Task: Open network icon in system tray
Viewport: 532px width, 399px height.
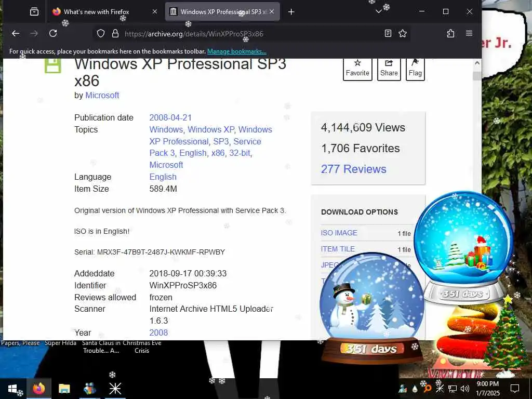Action: 453,389
